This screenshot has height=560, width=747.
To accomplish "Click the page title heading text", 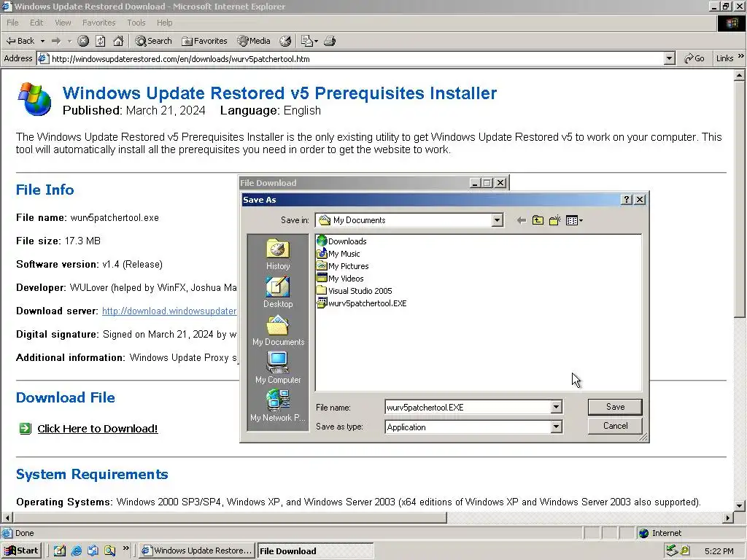I will coord(279,93).
